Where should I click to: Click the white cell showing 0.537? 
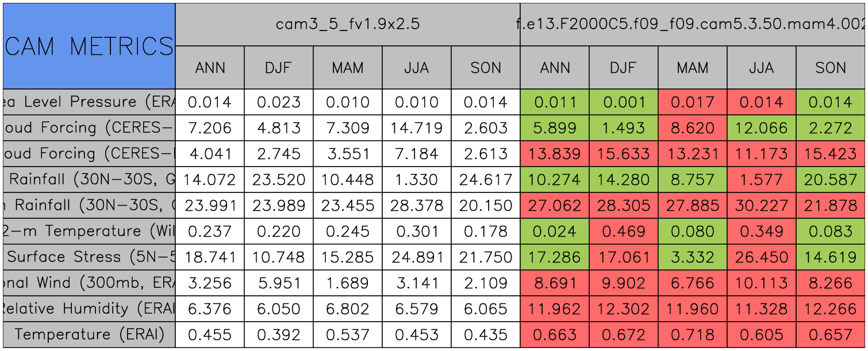pos(348,335)
